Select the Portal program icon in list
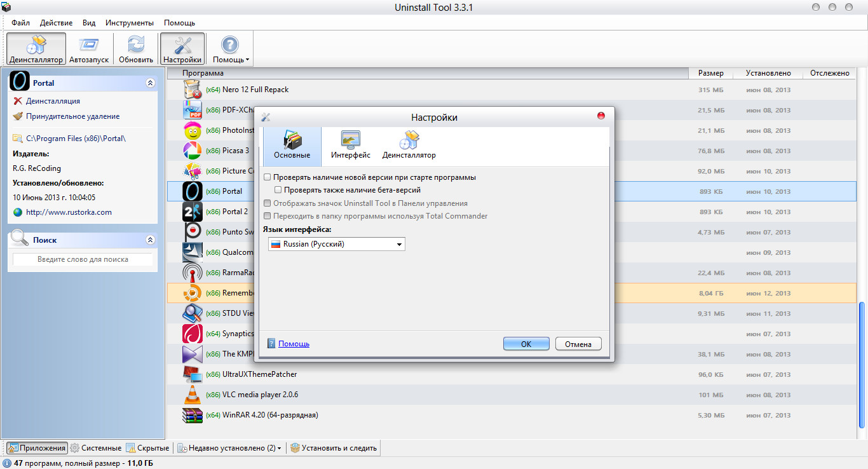 coord(193,191)
